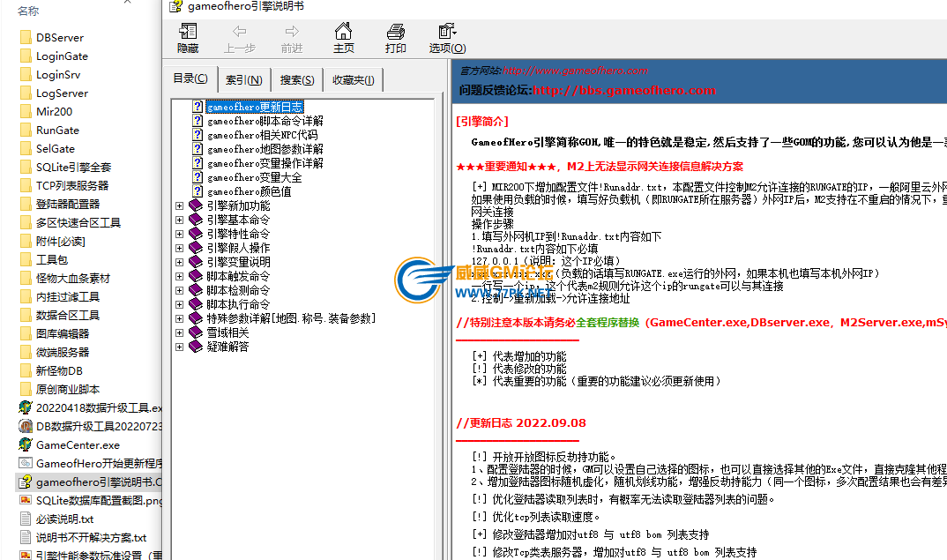
Task: Open gameofhero颜色值 topic
Action: pos(249,191)
